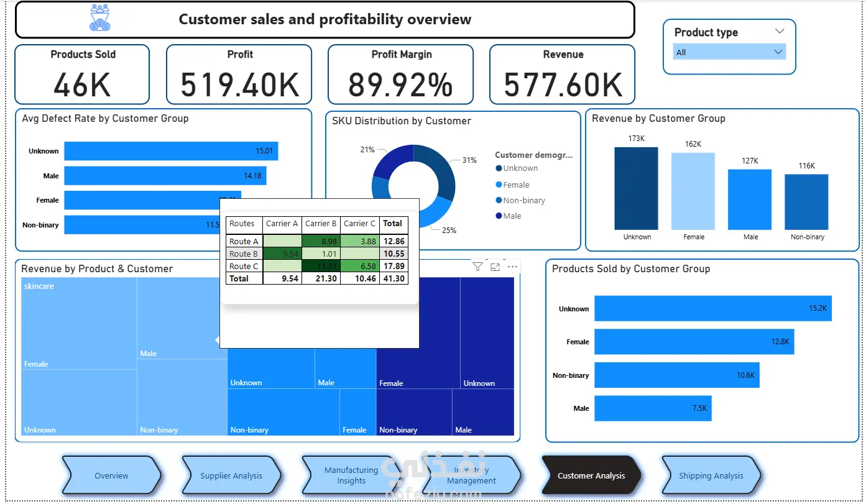Go to the Overview page
The width and height of the screenshot is (866, 504).
[112, 476]
